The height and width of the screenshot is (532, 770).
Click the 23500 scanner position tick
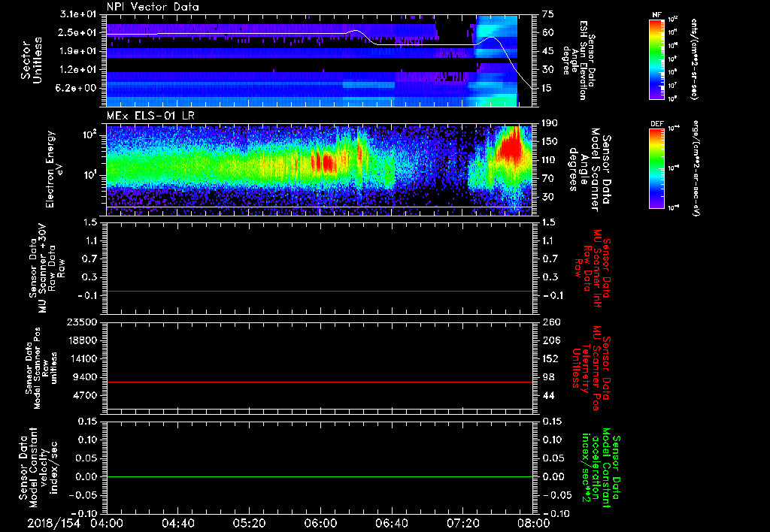click(83, 322)
